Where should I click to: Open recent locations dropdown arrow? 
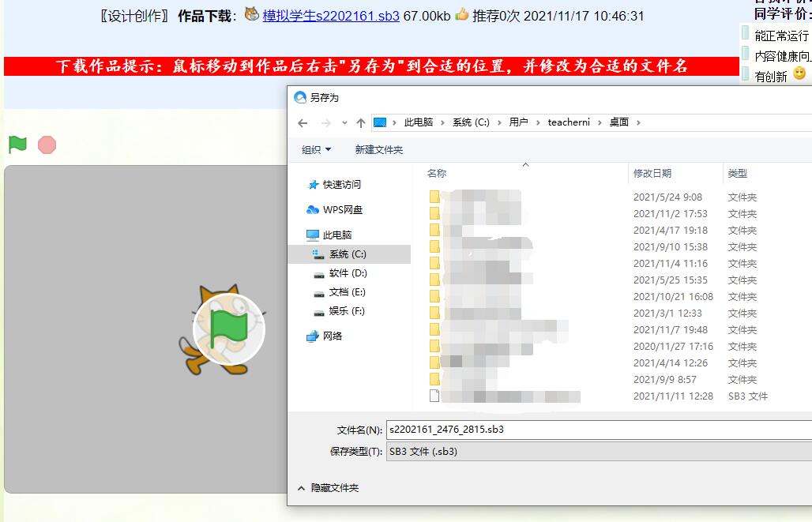tap(344, 122)
